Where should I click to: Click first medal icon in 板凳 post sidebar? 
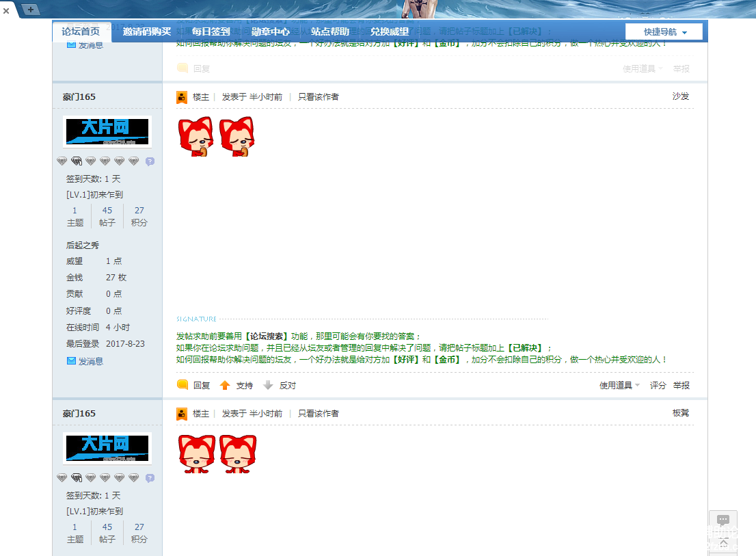point(62,478)
